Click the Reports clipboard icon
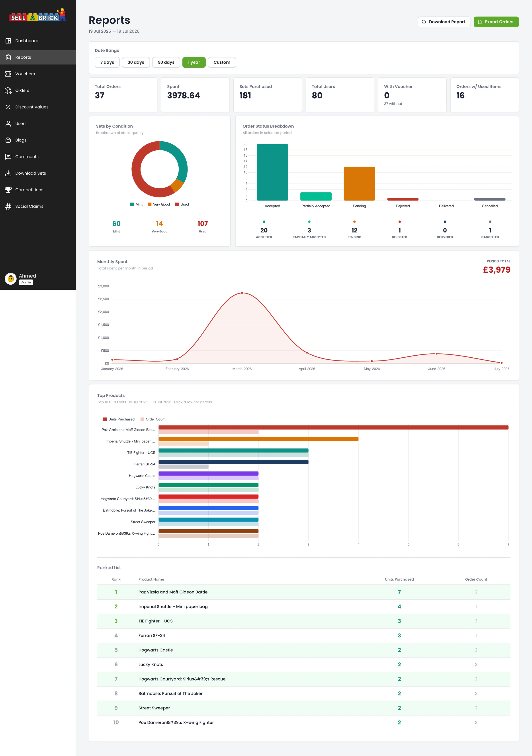The height and width of the screenshot is (756, 532). 8,57
